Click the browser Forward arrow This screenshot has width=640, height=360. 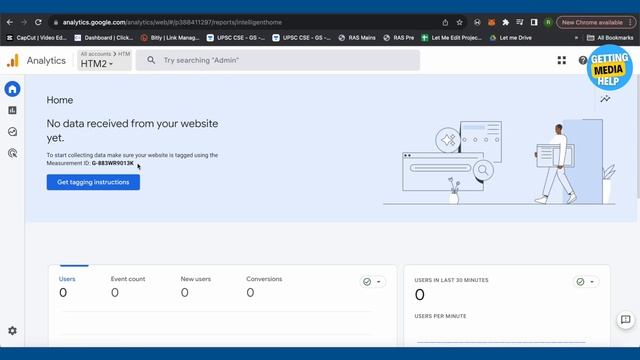coord(24,22)
